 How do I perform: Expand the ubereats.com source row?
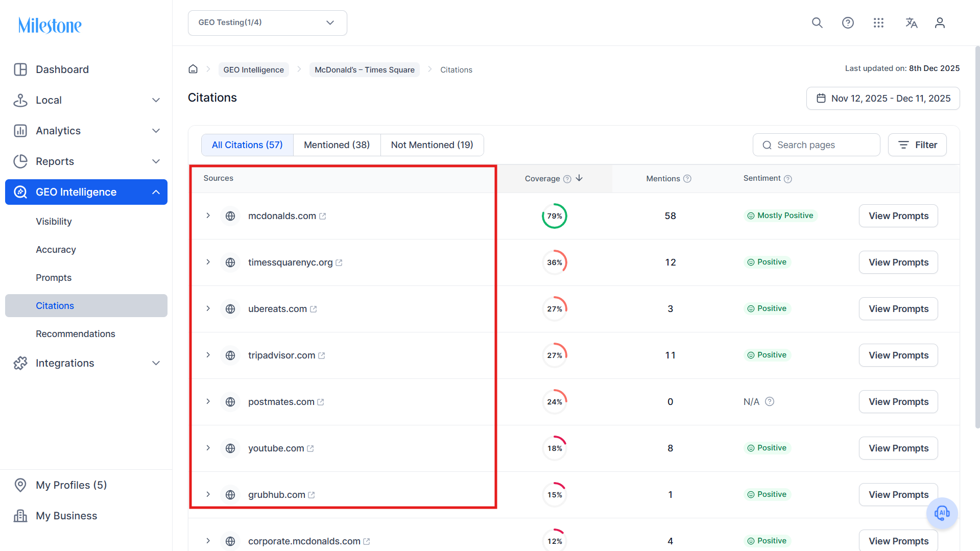[208, 308]
